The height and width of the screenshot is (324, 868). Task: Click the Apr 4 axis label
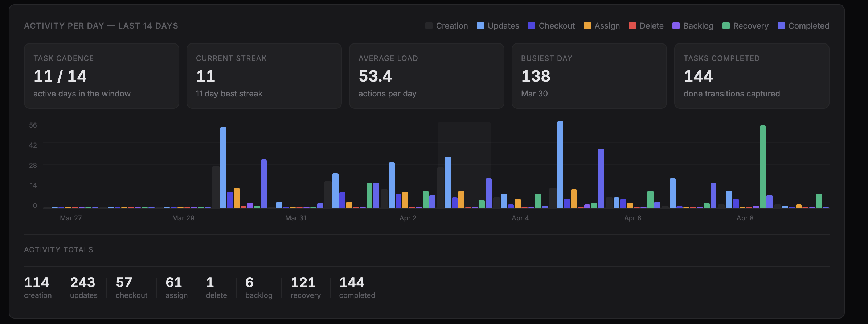pyautogui.click(x=520, y=218)
